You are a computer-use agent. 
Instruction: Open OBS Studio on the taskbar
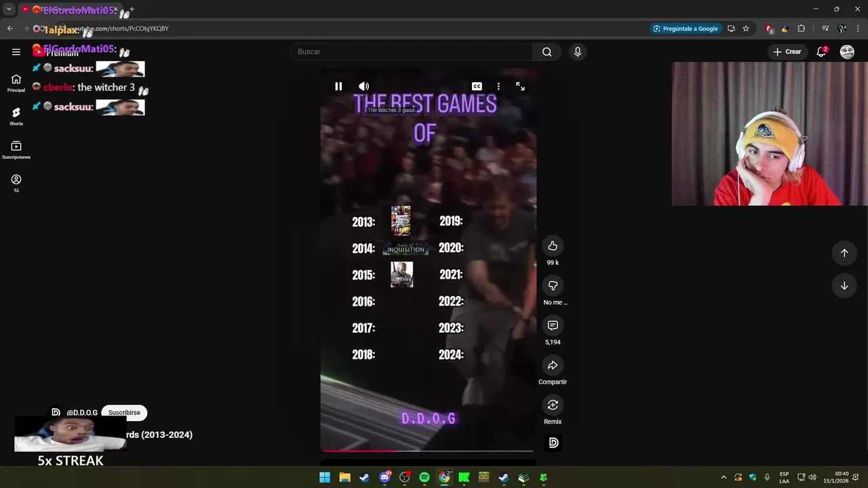pyautogui.click(x=405, y=477)
